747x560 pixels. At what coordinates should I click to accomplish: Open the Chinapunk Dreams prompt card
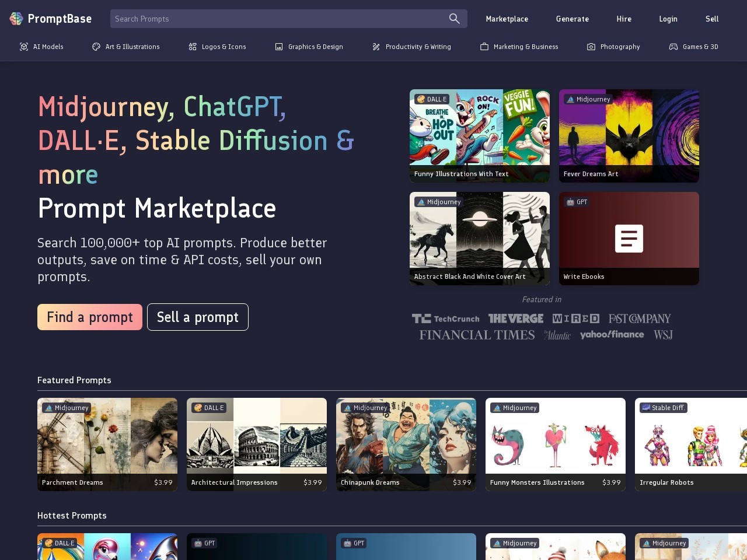[406, 444]
